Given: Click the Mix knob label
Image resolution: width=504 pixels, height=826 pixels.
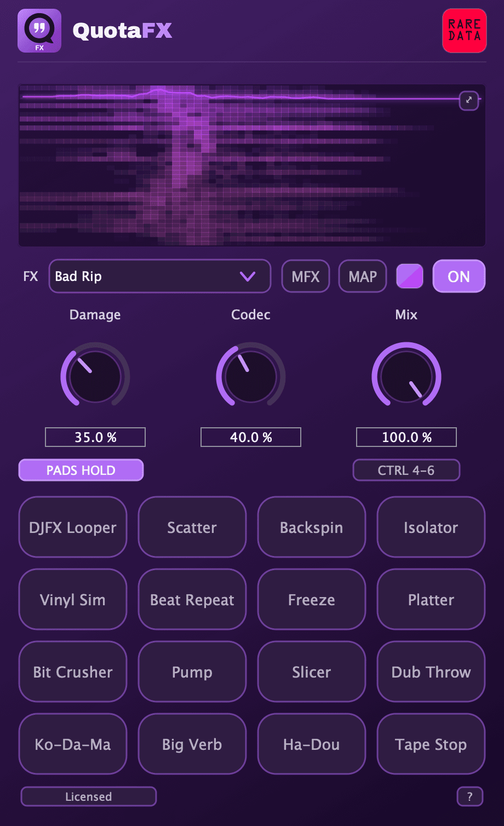Looking at the screenshot, I should click(406, 314).
